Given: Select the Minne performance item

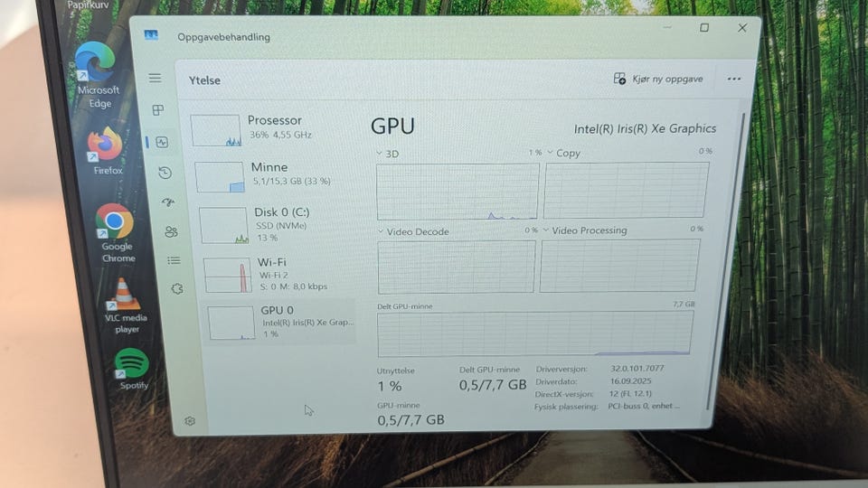Looking at the screenshot, I should [270, 175].
